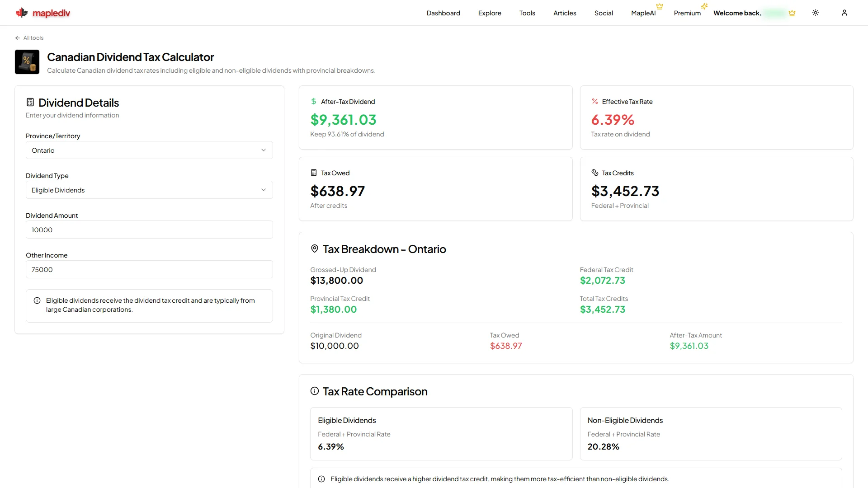
Task: Click the coins icon on Tax Credits card
Action: tap(595, 173)
